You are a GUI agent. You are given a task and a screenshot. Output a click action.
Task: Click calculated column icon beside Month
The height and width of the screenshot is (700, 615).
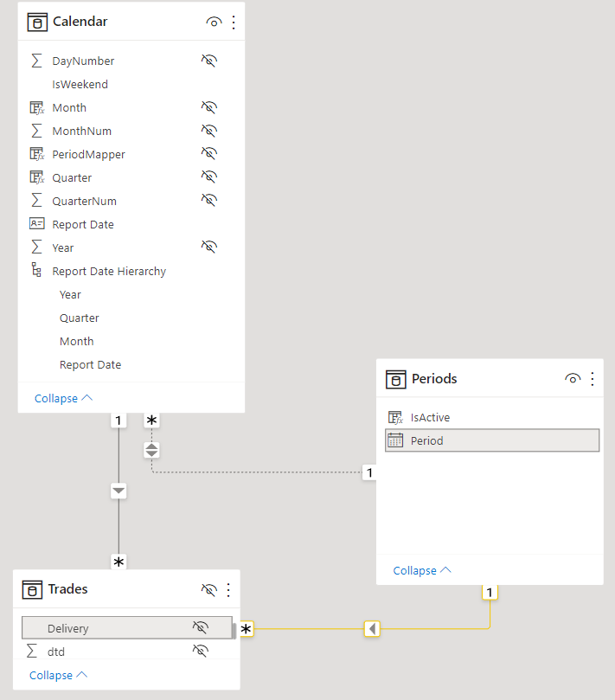[37, 107]
